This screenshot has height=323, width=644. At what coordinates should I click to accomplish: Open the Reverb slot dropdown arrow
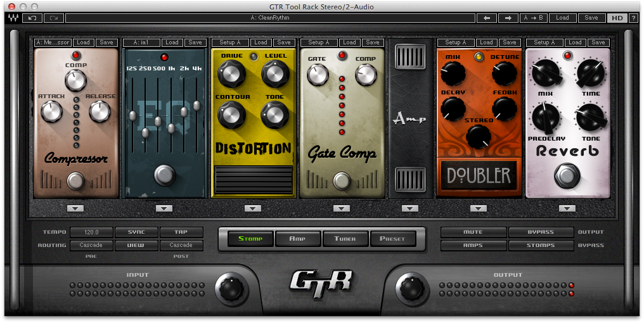[x=567, y=208]
